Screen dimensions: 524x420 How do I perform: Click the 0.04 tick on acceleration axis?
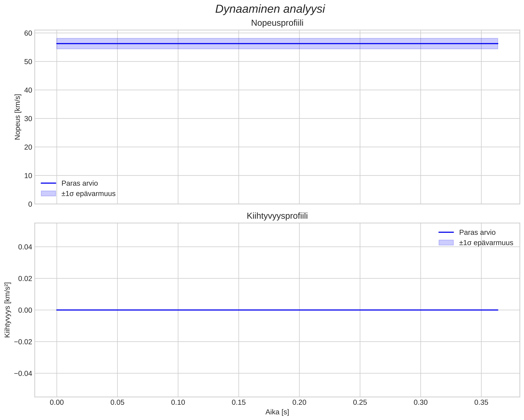pyautogui.click(x=25, y=247)
